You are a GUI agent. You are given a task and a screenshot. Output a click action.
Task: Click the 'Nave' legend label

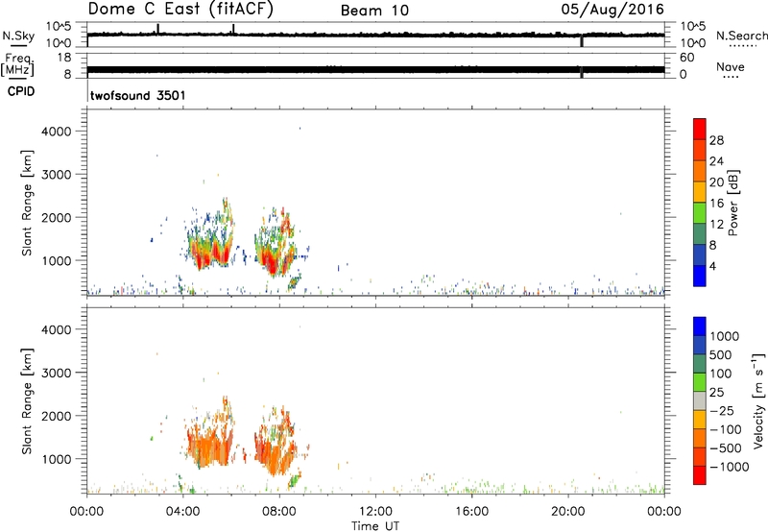click(x=731, y=66)
